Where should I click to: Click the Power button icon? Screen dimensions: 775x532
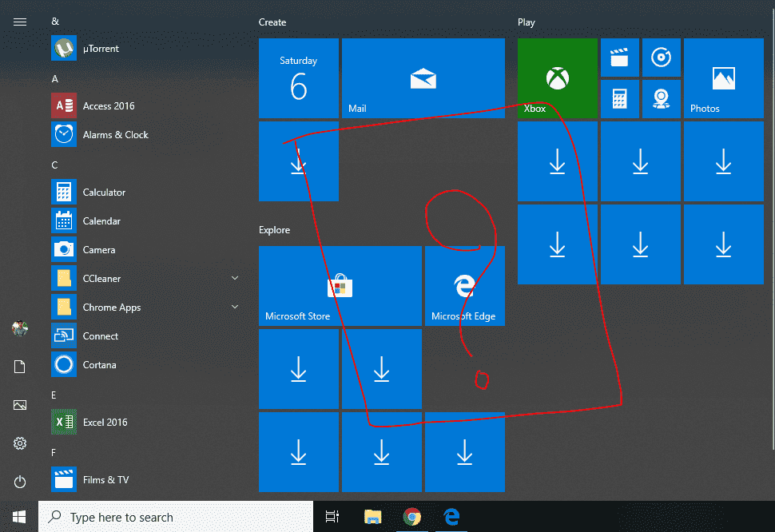click(20, 482)
